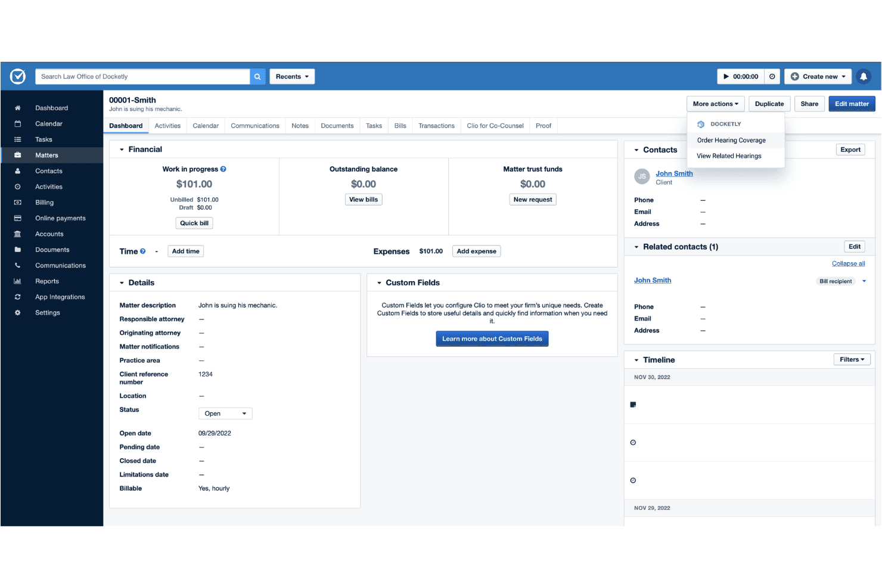
Task: Open the notifications bell
Action: [864, 76]
